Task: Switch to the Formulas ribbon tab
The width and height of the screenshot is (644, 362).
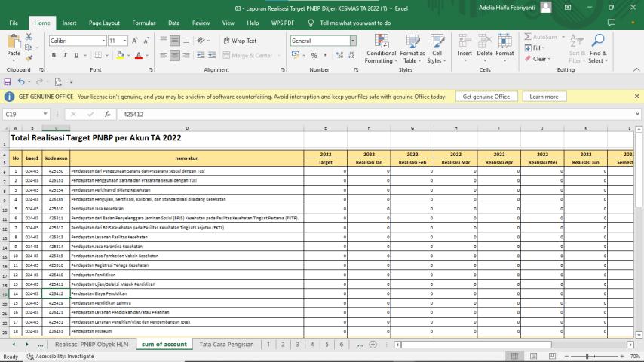Action: pos(144,23)
